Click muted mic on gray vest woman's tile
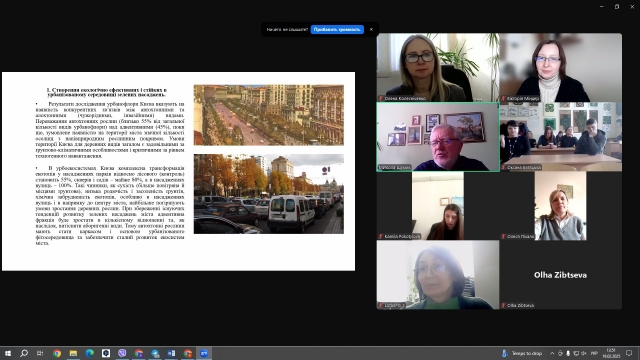The image size is (640, 360). 503,236
